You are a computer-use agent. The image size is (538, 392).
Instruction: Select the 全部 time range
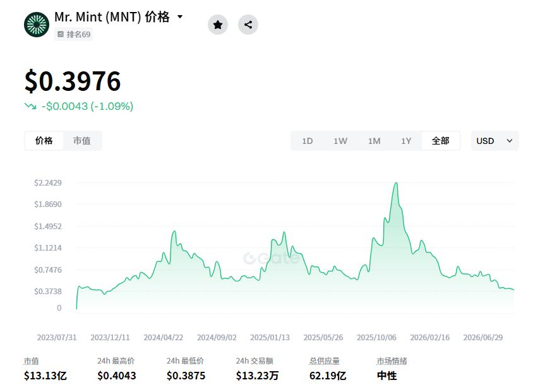click(441, 141)
